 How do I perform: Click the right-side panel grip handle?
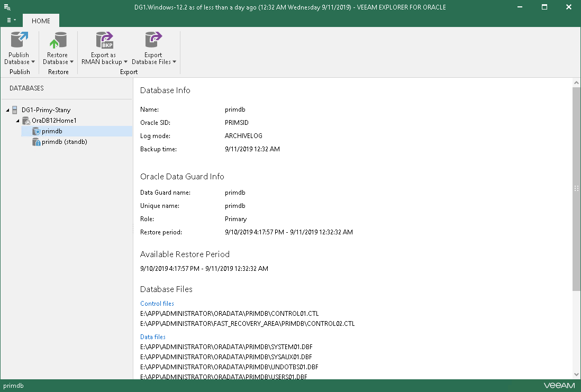point(576,188)
